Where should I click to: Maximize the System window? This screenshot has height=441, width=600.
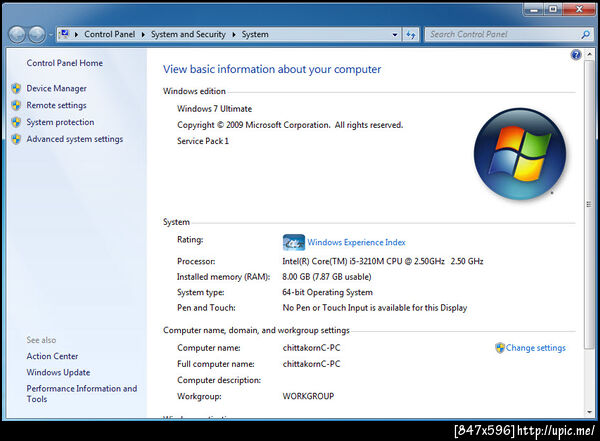pyautogui.click(x=553, y=10)
